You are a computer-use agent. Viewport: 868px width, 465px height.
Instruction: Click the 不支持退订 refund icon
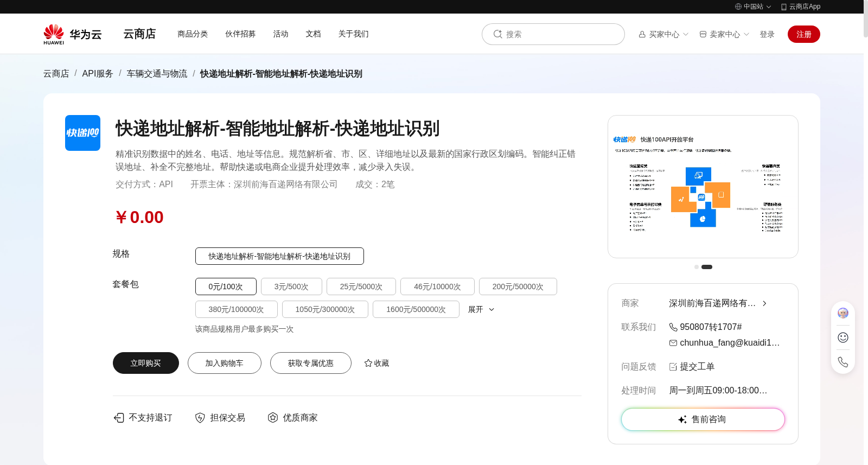(119, 418)
